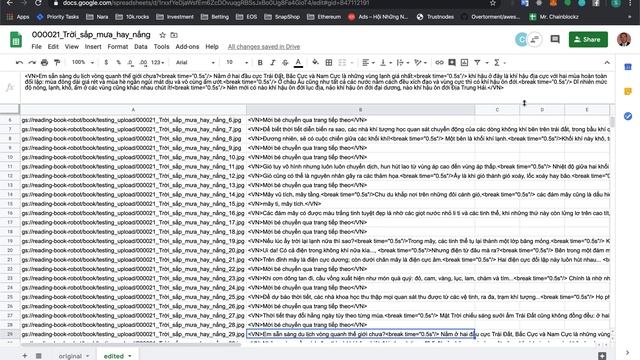Open the Insert menu
640x360 pixels.
point(93,47)
